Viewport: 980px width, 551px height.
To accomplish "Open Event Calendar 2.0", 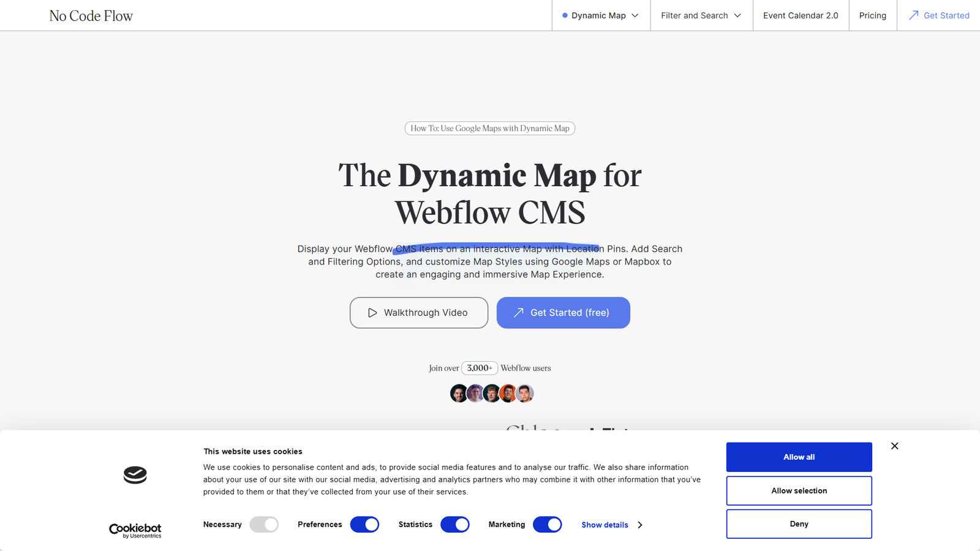I will point(800,15).
